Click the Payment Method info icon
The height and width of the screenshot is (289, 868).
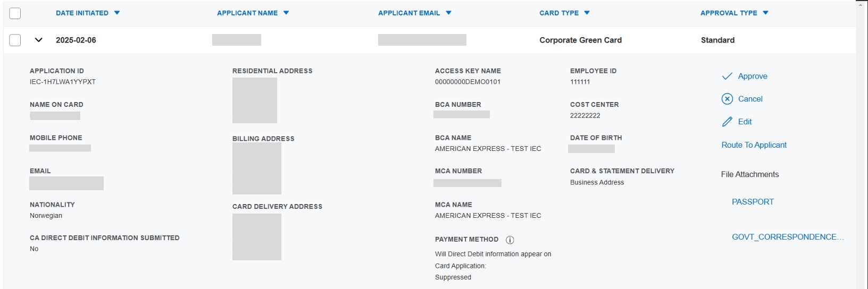[510, 240]
